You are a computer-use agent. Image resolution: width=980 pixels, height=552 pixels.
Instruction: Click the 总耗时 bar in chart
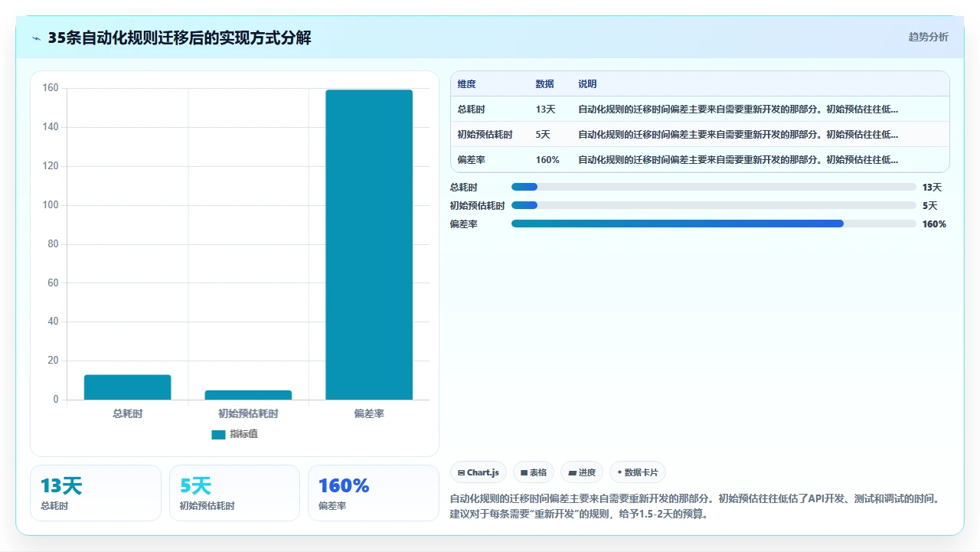tap(127, 387)
